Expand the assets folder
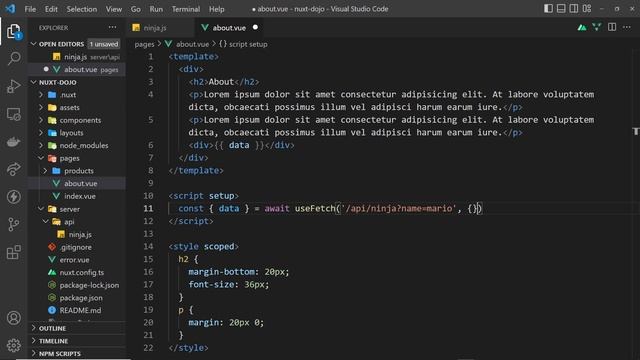Image resolution: width=640 pixels, height=360 pixels. point(41,107)
